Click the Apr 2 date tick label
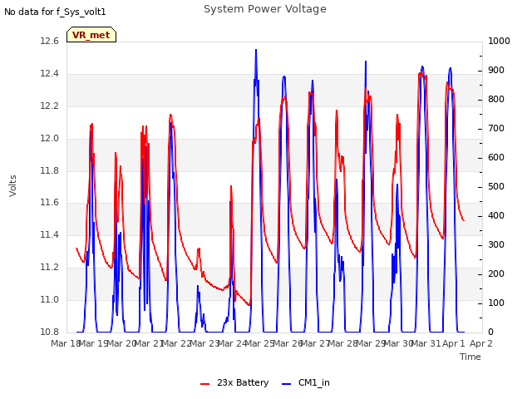 click(481, 343)
